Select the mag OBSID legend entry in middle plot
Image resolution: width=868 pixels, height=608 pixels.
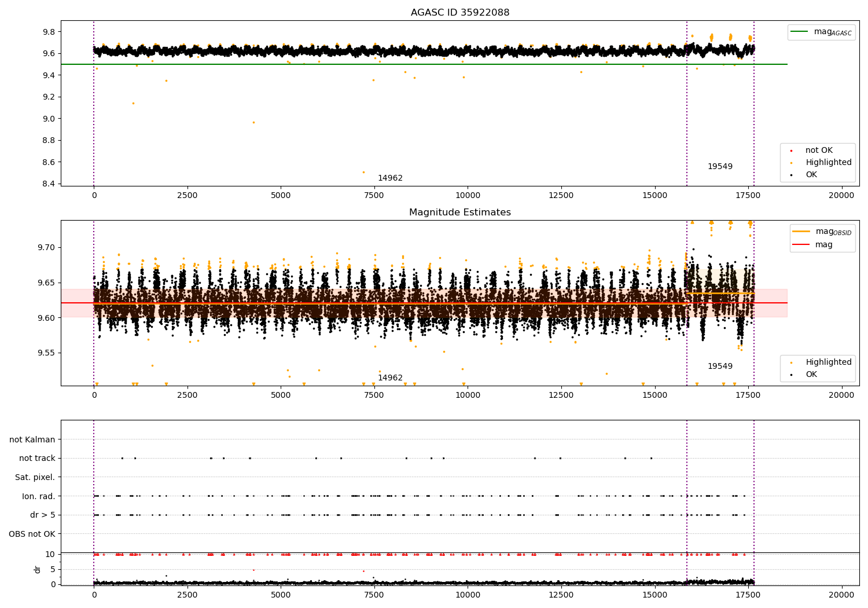(822, 232)
